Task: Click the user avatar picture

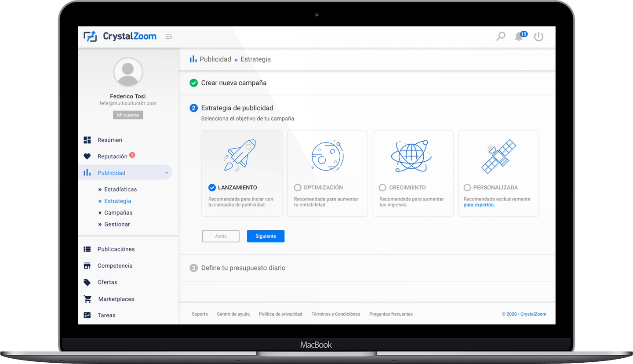Action: click(128, 72)
